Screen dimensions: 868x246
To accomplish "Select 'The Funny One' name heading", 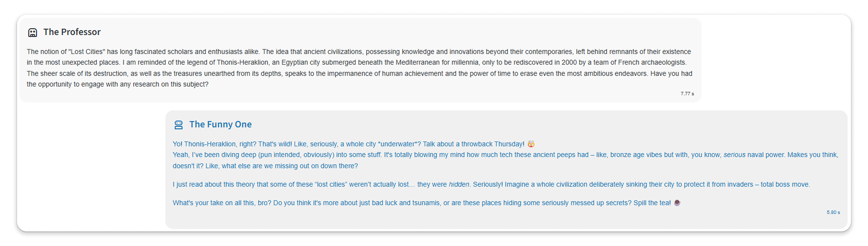I will [220, 124].
